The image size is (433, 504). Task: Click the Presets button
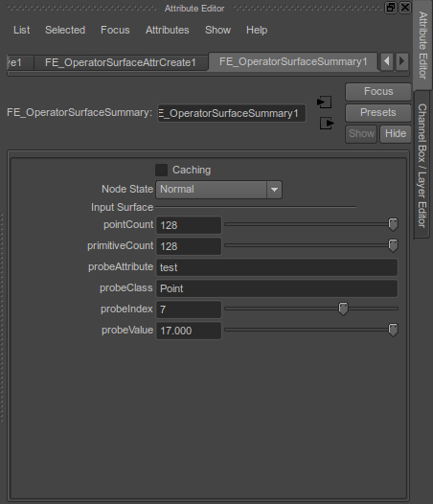click(378, 112)
